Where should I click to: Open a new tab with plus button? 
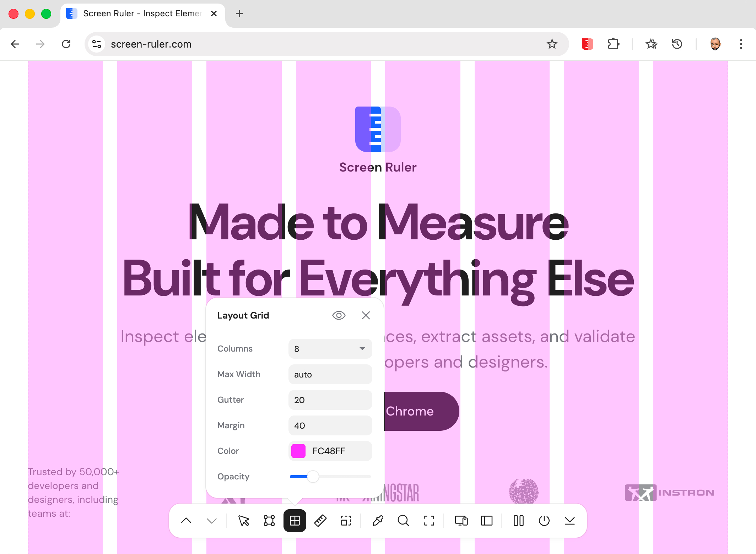coord(239,13)
